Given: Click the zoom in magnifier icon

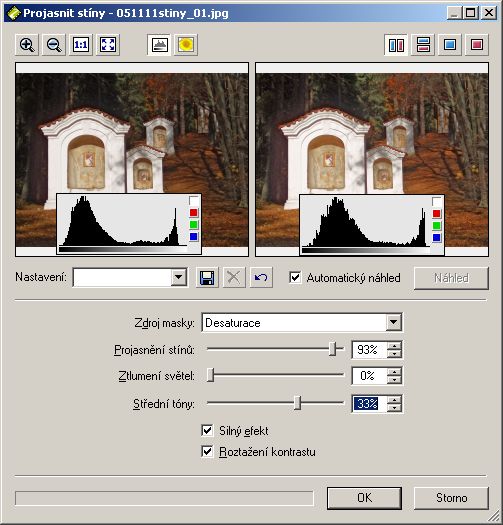Looking at the screenshot, I should click(x=27, y=45).
